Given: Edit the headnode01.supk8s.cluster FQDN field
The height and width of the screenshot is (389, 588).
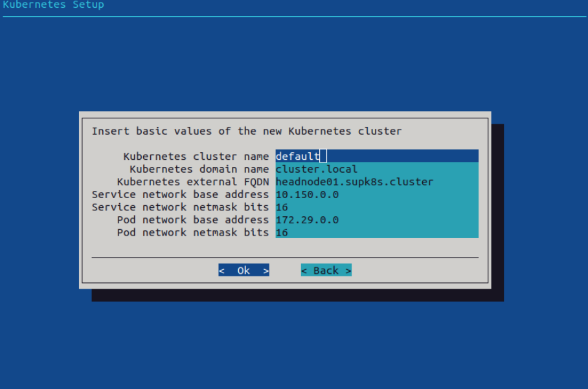Looking at the screenshot, I should coord(377,181).
